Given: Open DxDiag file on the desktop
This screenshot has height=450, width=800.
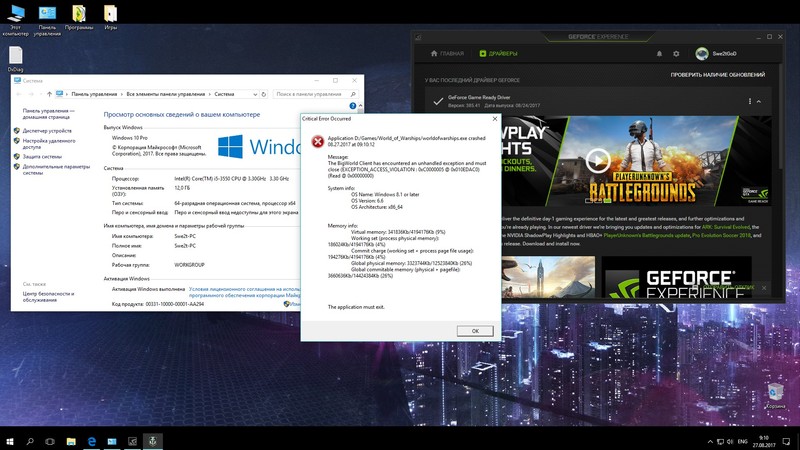Looking at the screenshot, I should [16, 57].
